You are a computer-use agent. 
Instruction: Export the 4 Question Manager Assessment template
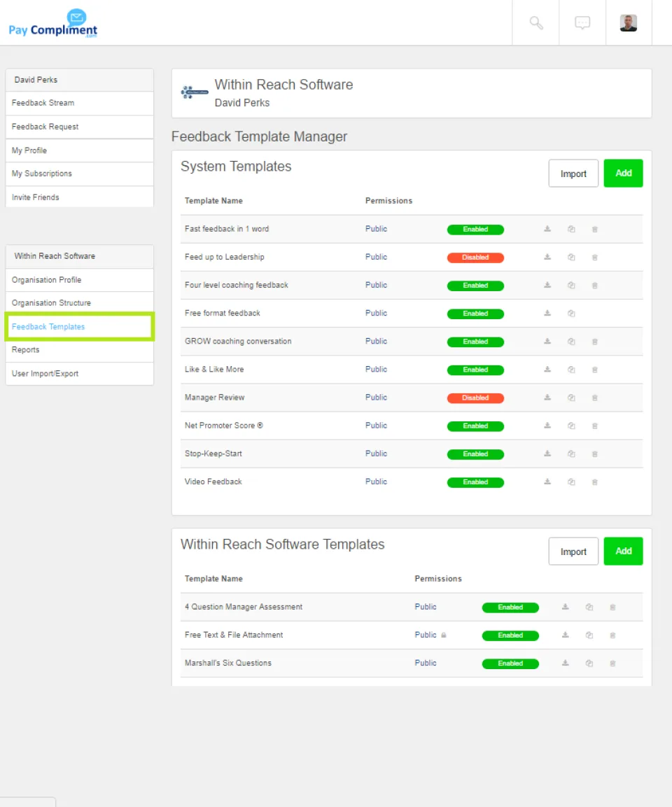click(565, 607)
